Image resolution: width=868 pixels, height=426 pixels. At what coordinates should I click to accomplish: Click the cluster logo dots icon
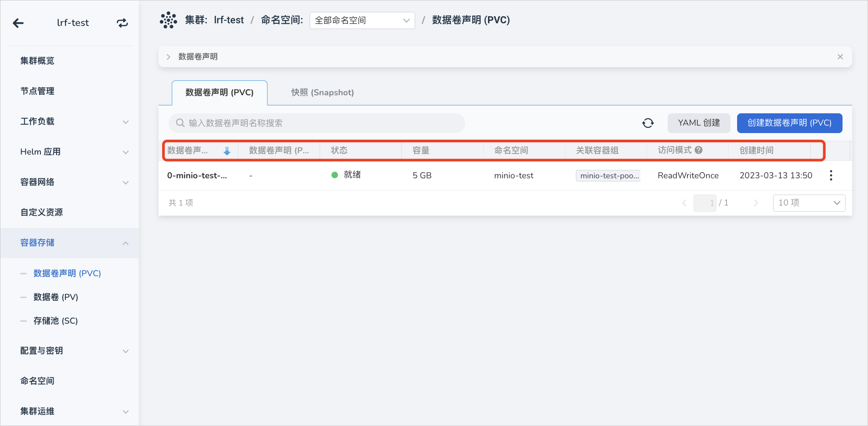tap(168, 20)
